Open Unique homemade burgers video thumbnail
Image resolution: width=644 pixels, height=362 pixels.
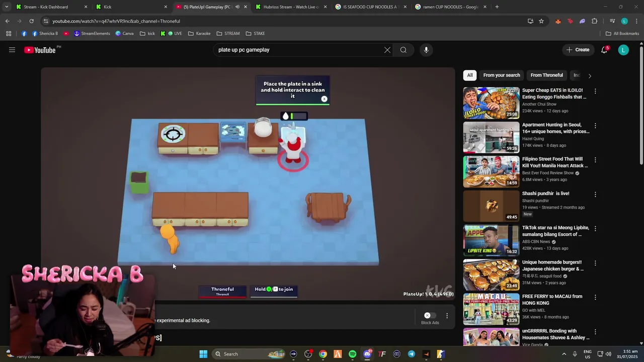coord(491,275)
